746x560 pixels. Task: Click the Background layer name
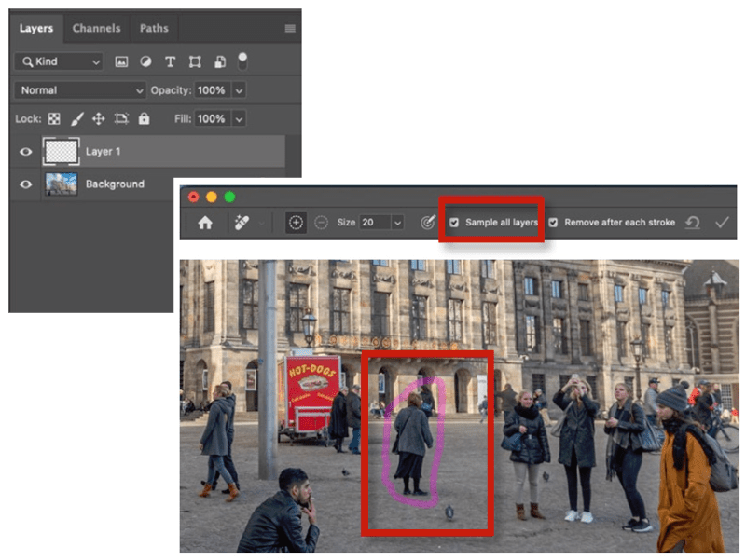115,184
